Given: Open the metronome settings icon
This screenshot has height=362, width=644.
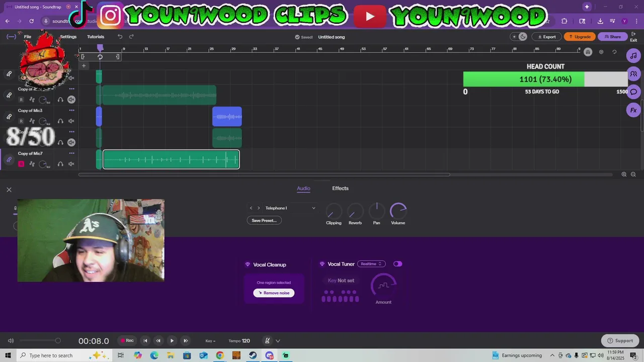Looking at the screenshot, I should click(x=268, y=341).
